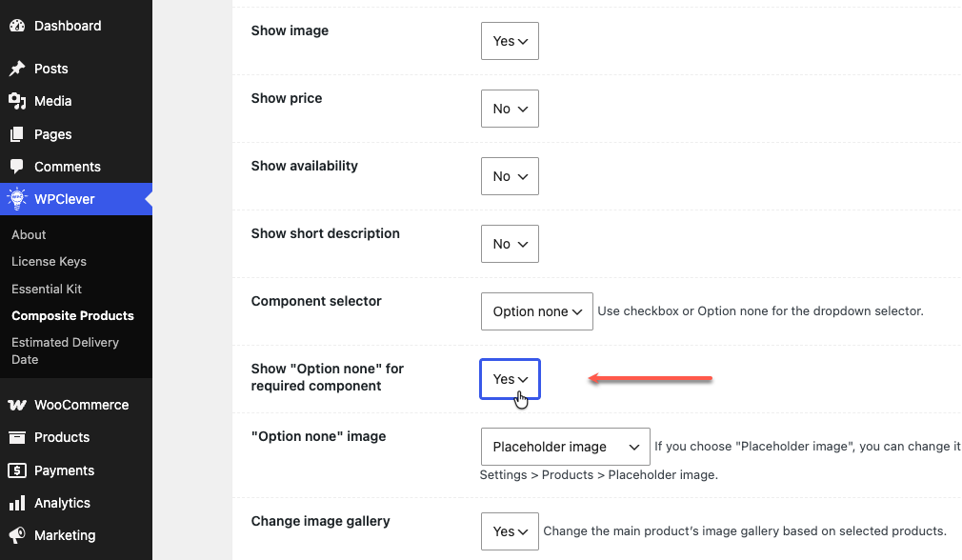Viewport: 962px width, 560px height.
Task: Open the Show image dropdown
Action: (x=510, y=41)
